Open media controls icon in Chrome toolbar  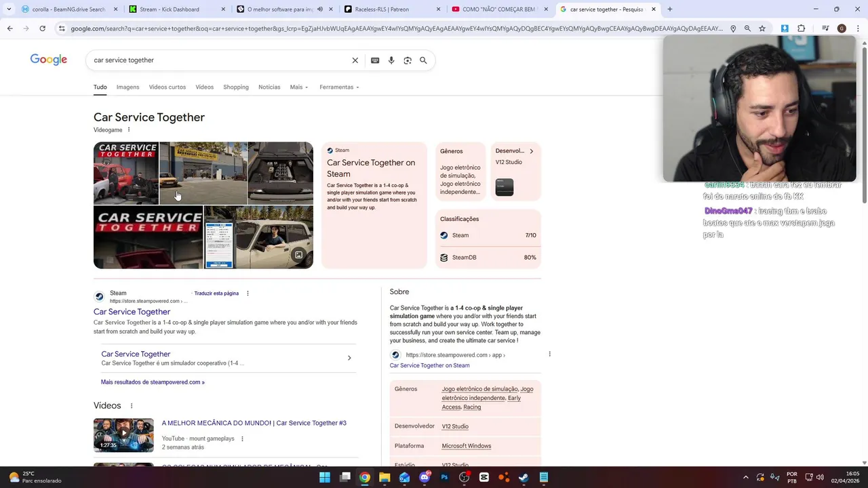pos(825,28)
